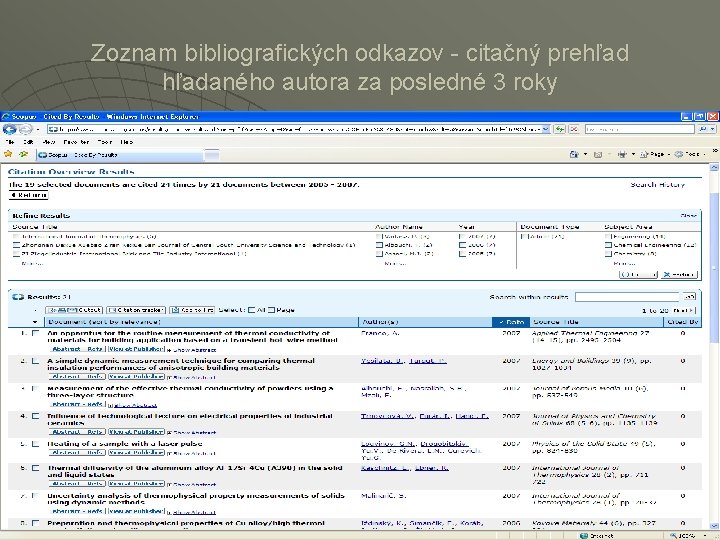The width and height of the screenshot is (720, 540).
Task: Check result 5 Heating of a sample
Action: [x=36, y=444]
